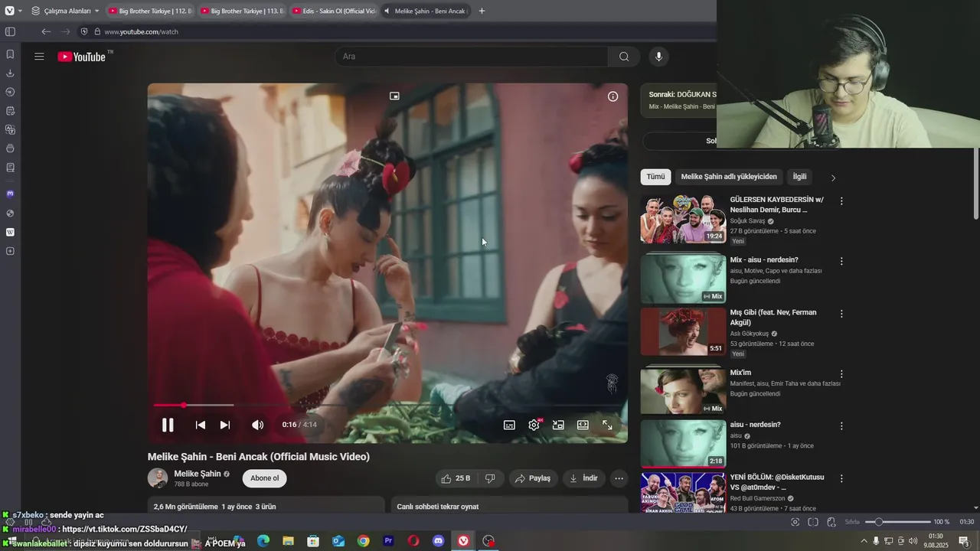Expand the Çalışma Alanları workspaces dropdown

pyautogui.click(x=65, y=11)
